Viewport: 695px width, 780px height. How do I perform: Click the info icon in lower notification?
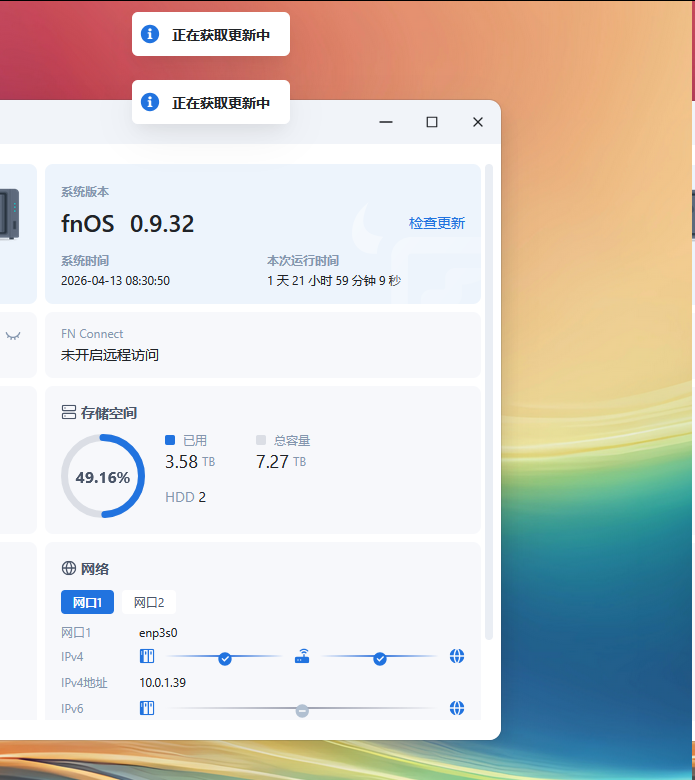[150, 102]
